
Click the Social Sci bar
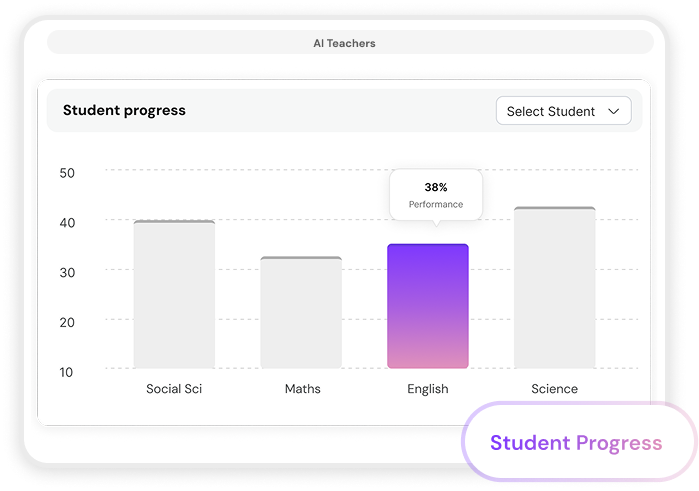174,294
